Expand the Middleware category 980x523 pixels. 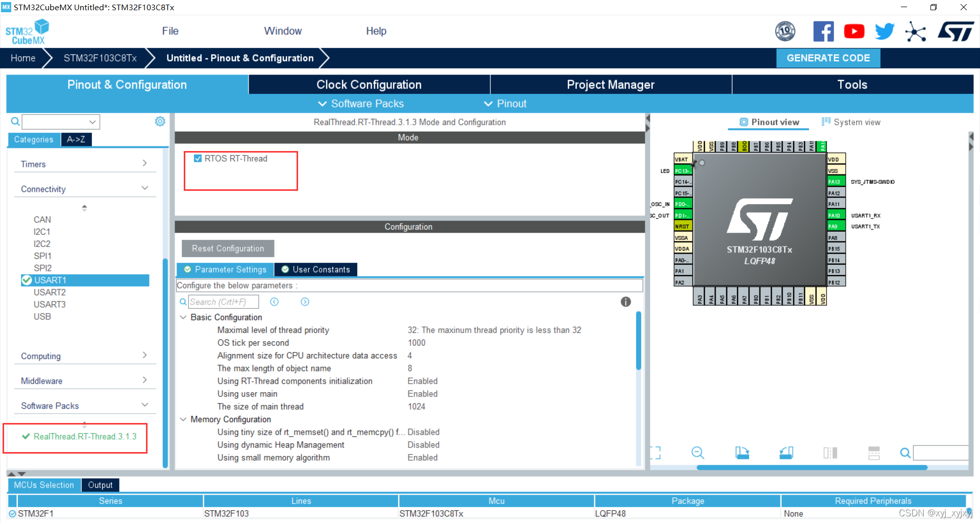(85, 381)
